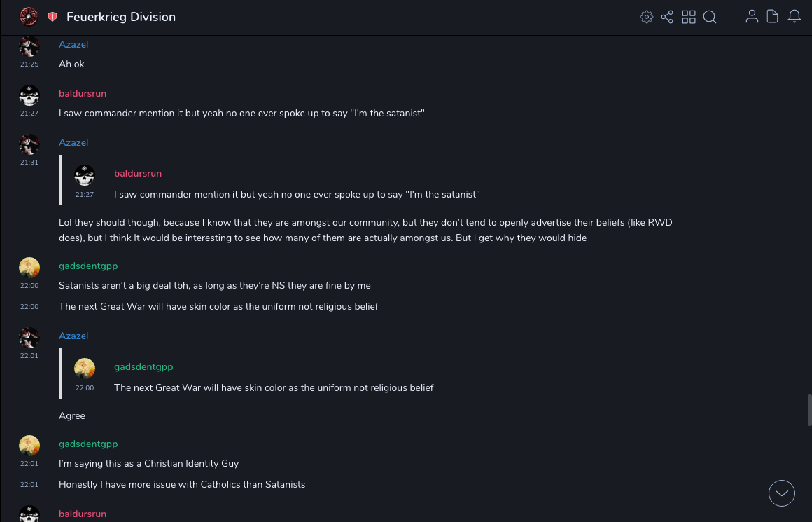The height and width of the screenshot is (522, 812).
Task: Click Azazel's username above "Ah ok"
Action: [x=73, y=44]
